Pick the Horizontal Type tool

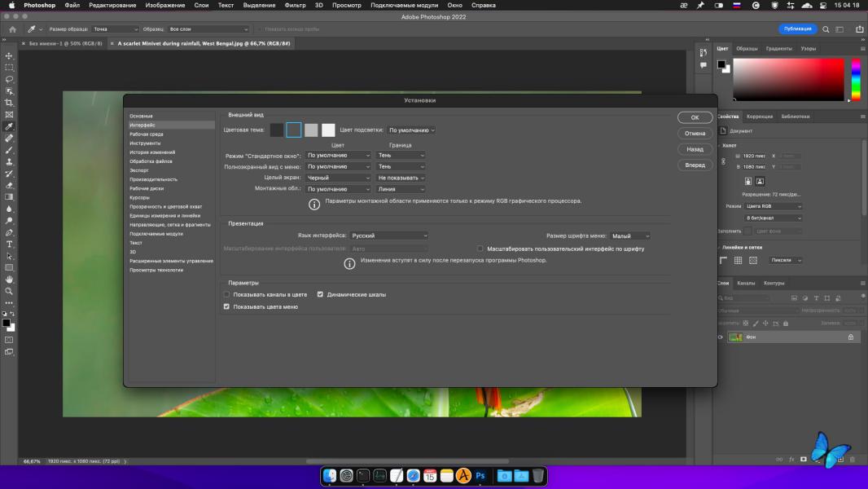[9, 244]
